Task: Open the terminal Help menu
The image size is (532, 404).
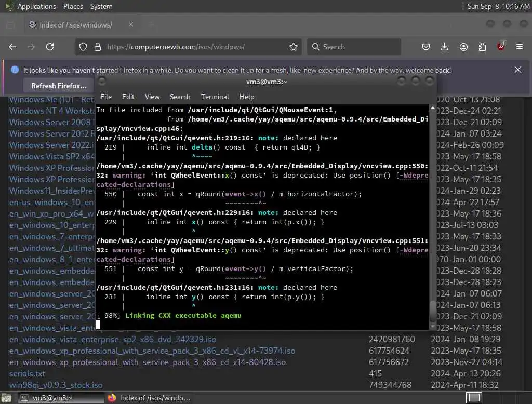Action: coord(247,97)
